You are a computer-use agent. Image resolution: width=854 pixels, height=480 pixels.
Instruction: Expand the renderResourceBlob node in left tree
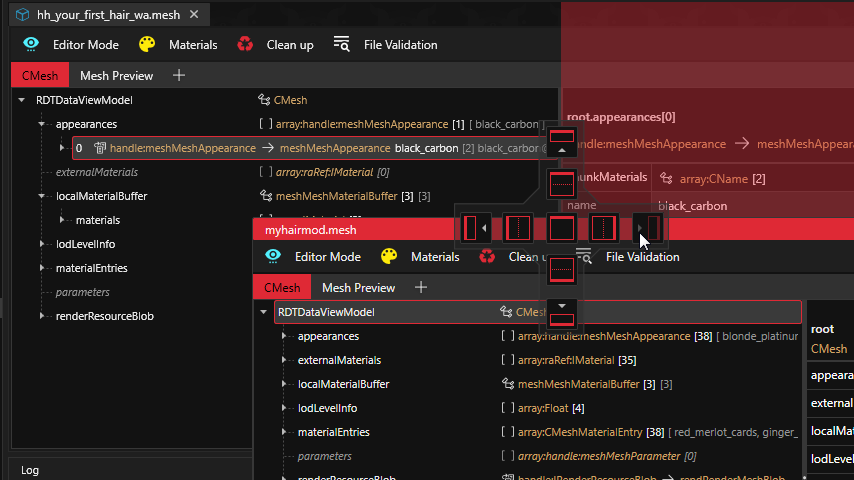[43, 316]
